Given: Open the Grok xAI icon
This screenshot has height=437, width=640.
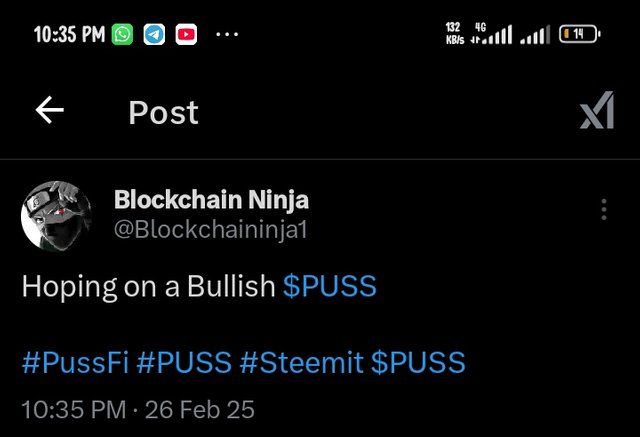Looking at the screenshot, I should (x=597, y=115).
